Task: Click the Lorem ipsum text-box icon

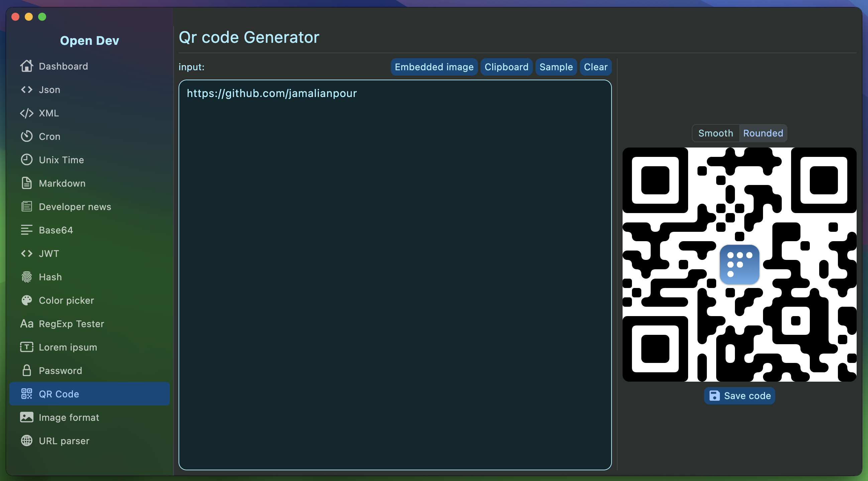Action: 27,347
